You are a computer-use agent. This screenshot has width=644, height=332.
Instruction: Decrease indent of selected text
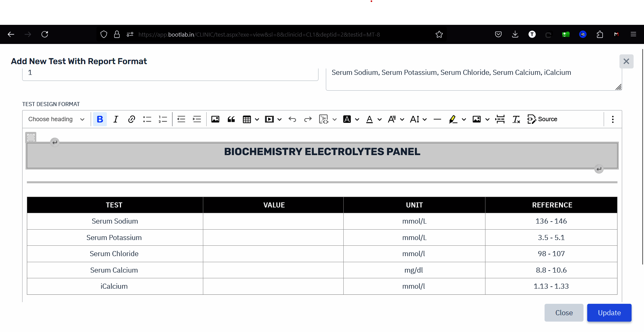pos(181,119)
